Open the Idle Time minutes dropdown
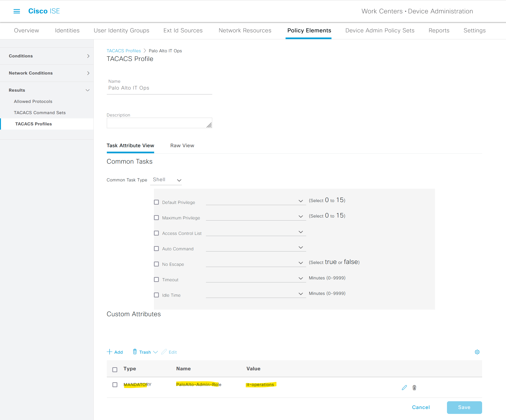Image resolution: width=506 pixels, height=420 pixels. [256, 293]
